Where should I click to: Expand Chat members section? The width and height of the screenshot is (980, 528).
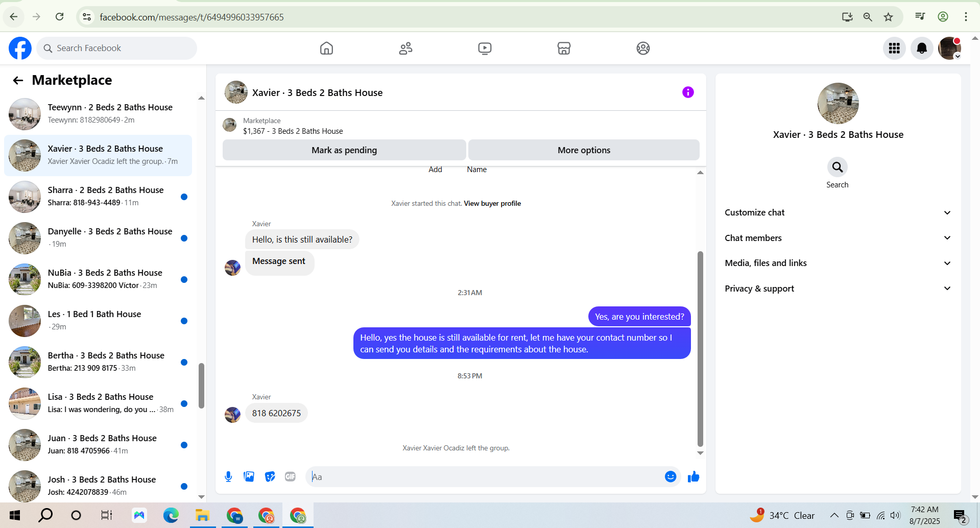click(x=838, y=238)
